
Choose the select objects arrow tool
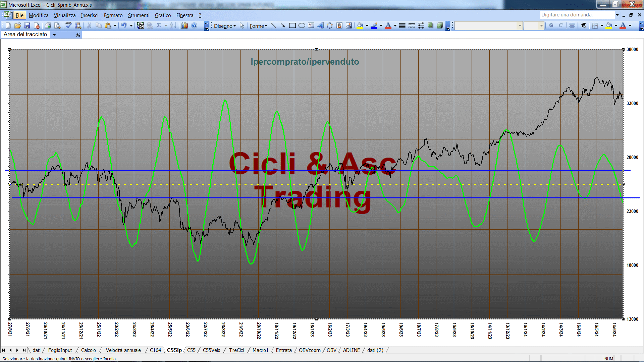242,26
